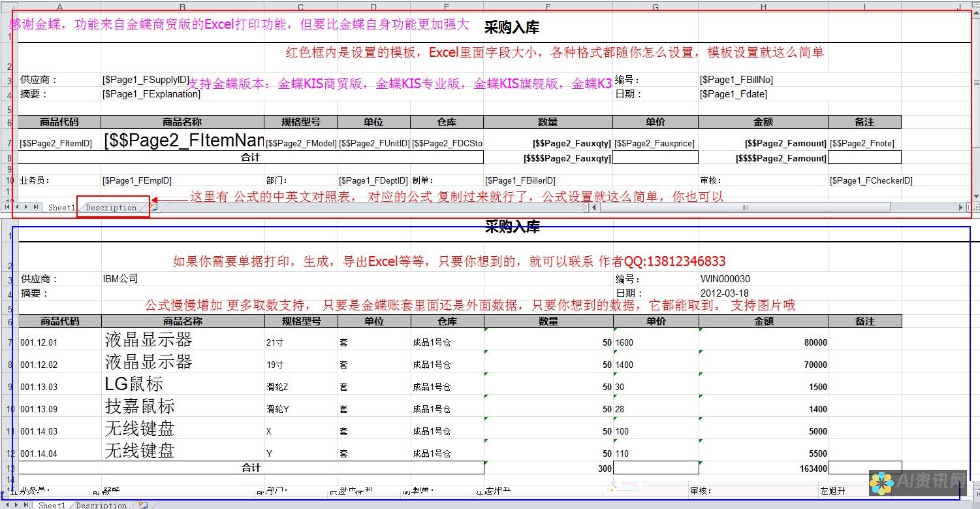The image size is (980, 509).
Task: Select column B header
Action: coord(182,7)
